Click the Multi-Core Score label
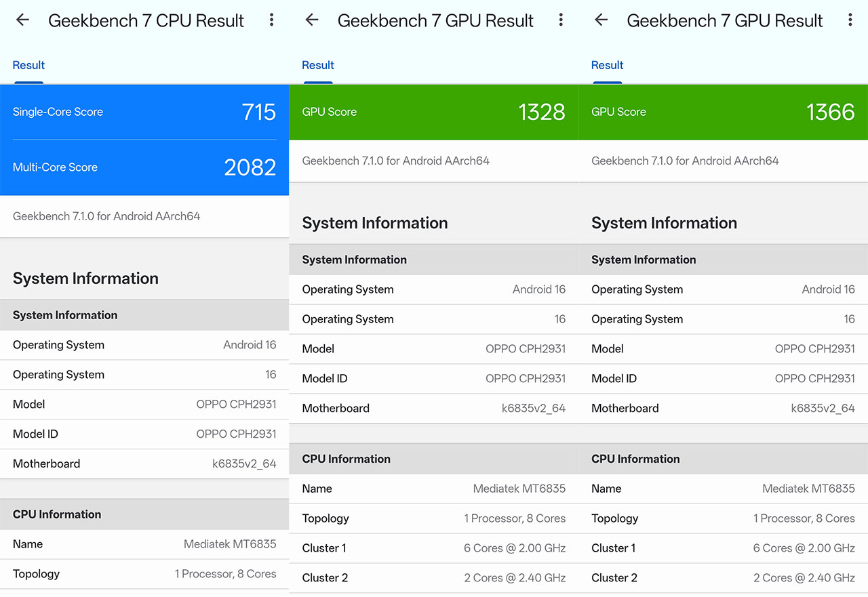 coord(55,167)
